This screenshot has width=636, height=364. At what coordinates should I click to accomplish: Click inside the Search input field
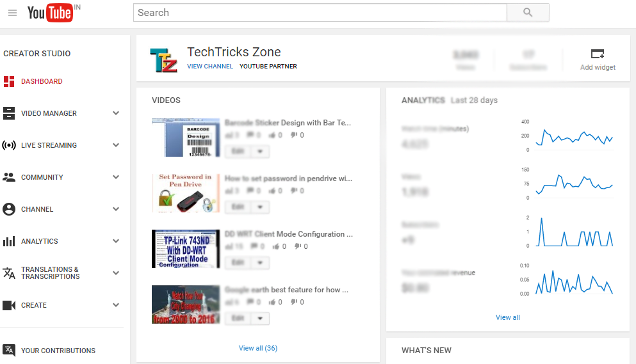320,13
